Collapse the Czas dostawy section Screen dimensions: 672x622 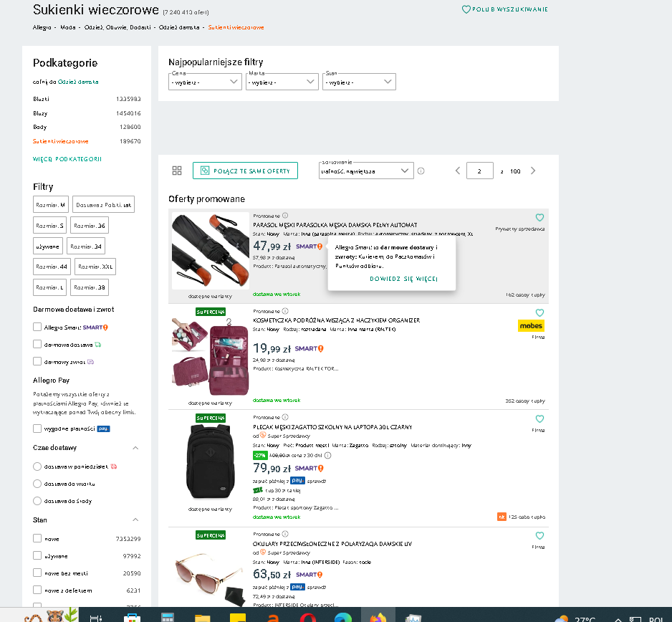(135, 448)
